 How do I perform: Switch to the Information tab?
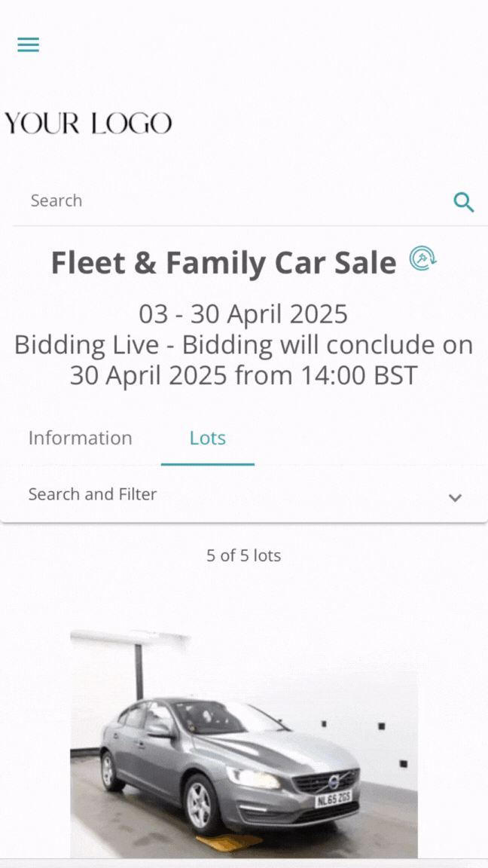[x=80, y=439]
